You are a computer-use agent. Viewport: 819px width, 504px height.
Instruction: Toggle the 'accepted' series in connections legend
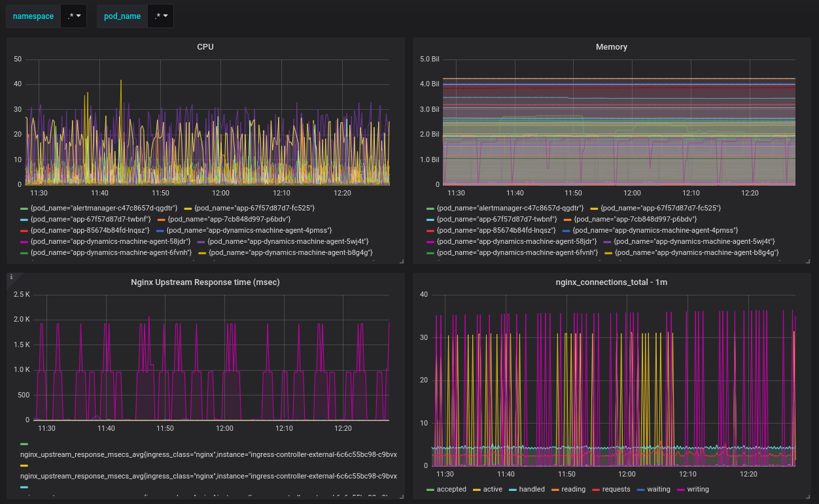click(451, 489)
